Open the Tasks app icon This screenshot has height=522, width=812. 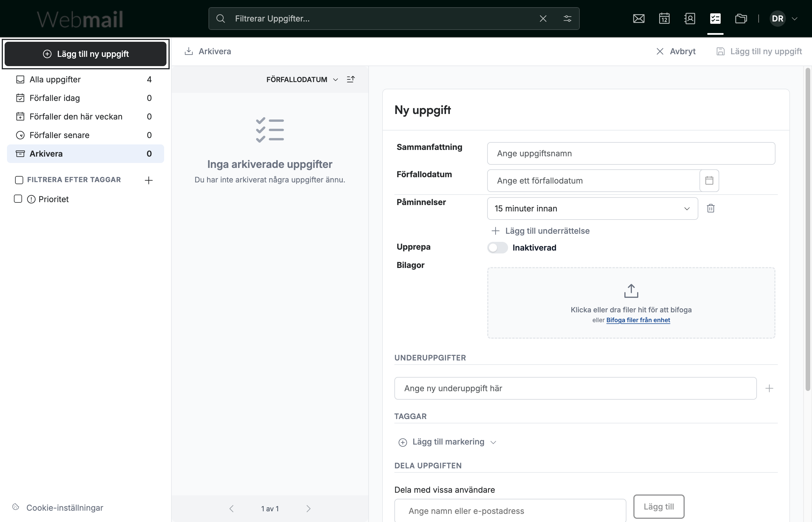715,19
